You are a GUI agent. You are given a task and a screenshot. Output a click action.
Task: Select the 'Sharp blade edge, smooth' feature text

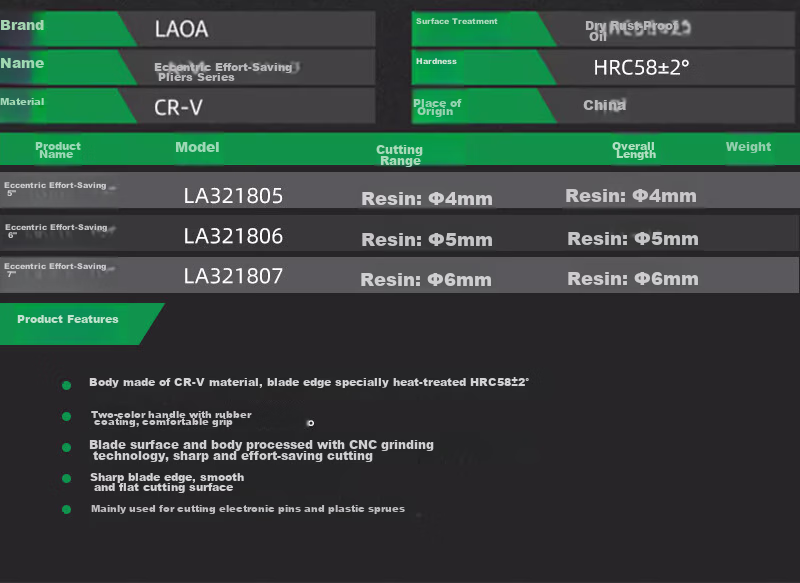[x=167, y=482]
